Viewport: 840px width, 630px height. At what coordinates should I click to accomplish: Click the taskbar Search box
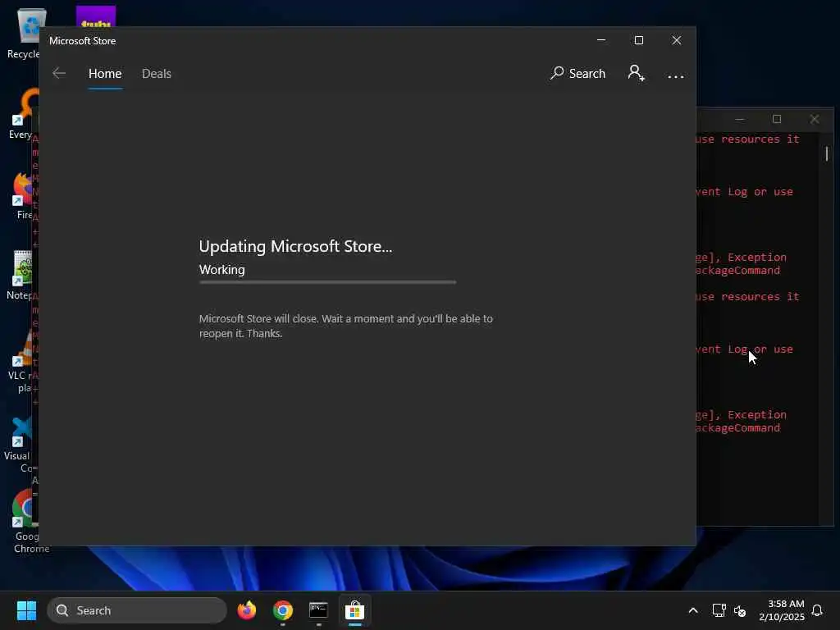click(x=137, y=610)
